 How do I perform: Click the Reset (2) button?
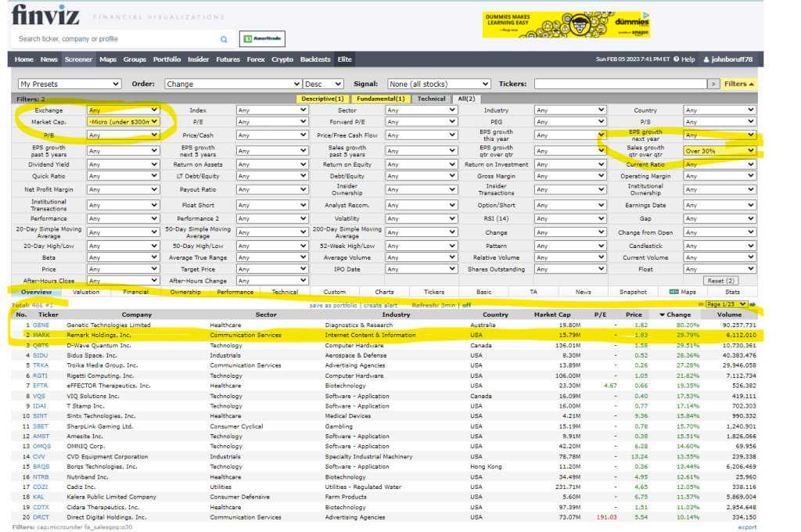pos(720,280)
